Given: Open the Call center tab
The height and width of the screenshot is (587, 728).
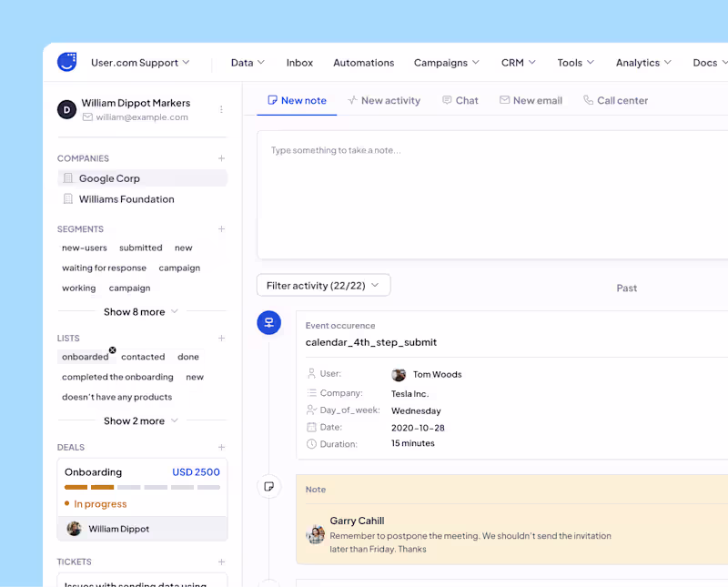Looking at the screenshot, I should click(615, 101).
